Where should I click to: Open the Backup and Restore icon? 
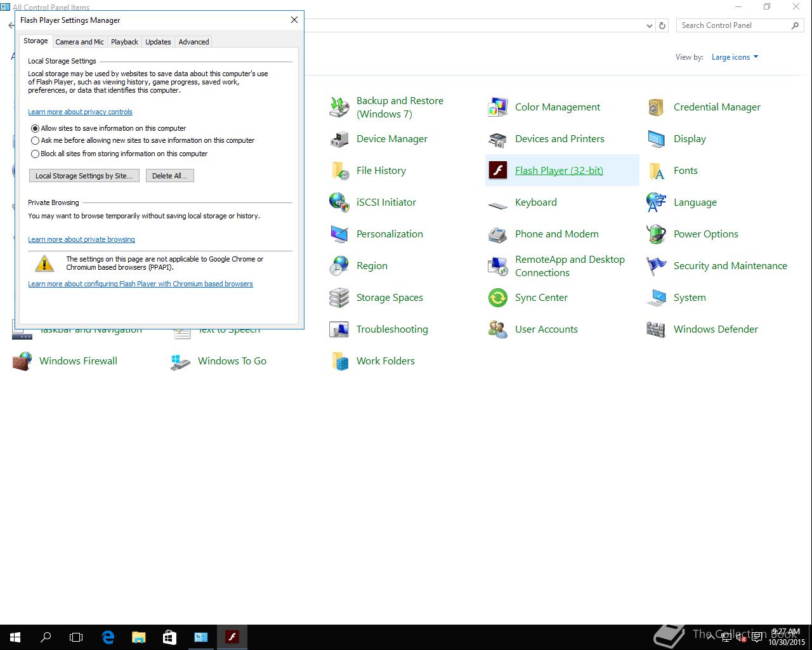[339, 107]
